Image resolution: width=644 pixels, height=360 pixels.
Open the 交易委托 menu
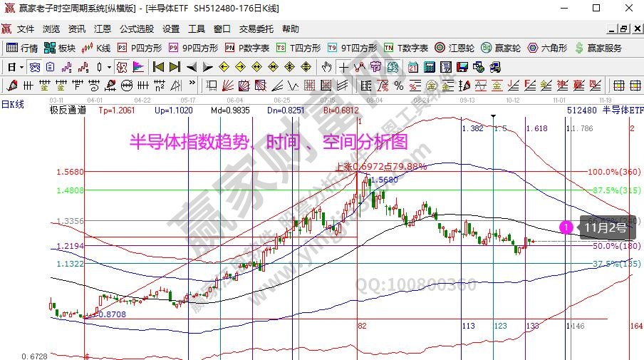point(257,29)
